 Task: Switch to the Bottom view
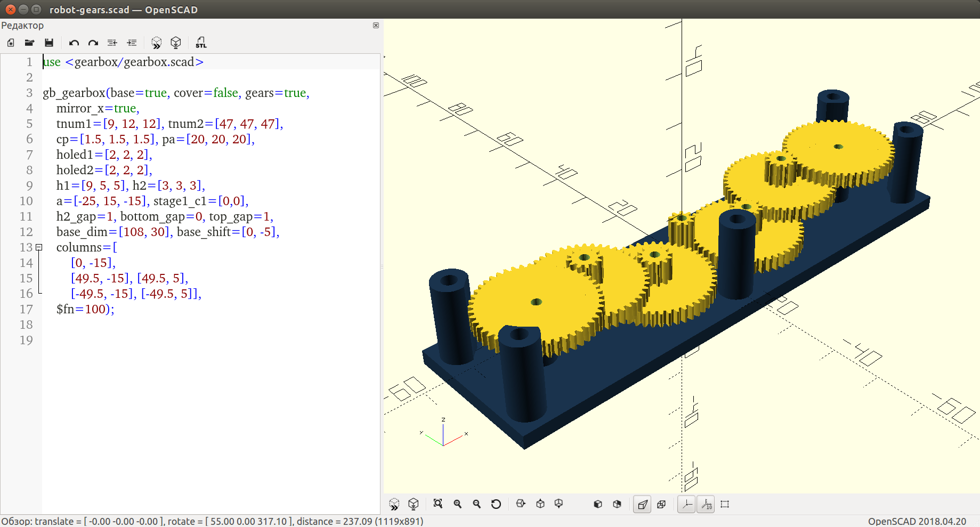coord(559,504)
